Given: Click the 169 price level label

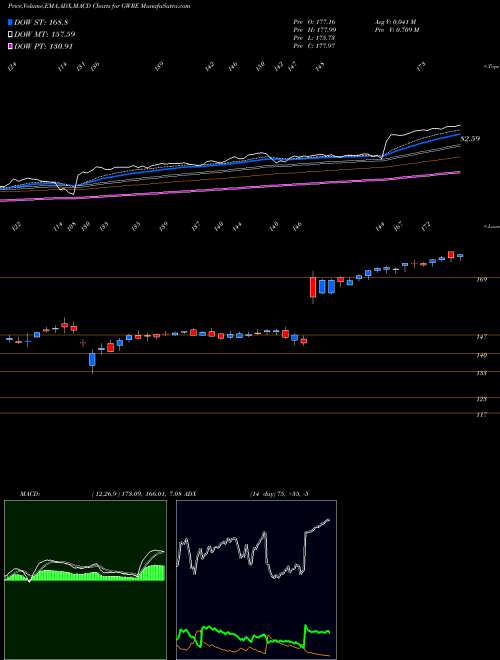Looking at the screenshot, I should click(482, 279).
